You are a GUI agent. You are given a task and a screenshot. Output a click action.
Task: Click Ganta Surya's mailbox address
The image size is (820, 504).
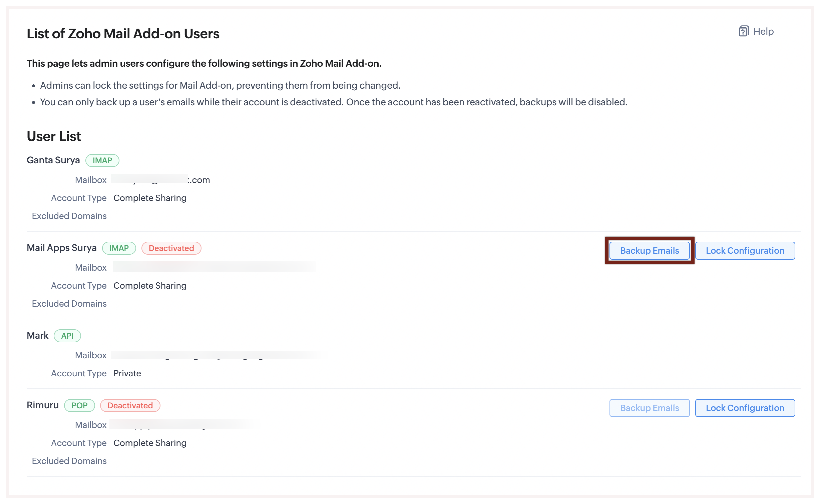click(x=160, y=180)
